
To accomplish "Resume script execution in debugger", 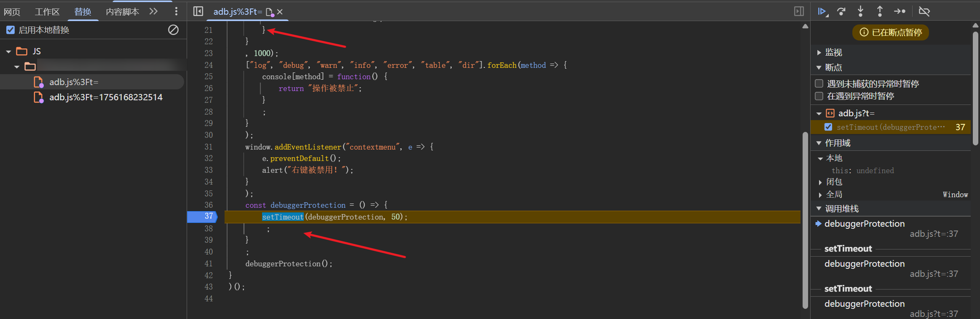I will click(x=822, y=11).
